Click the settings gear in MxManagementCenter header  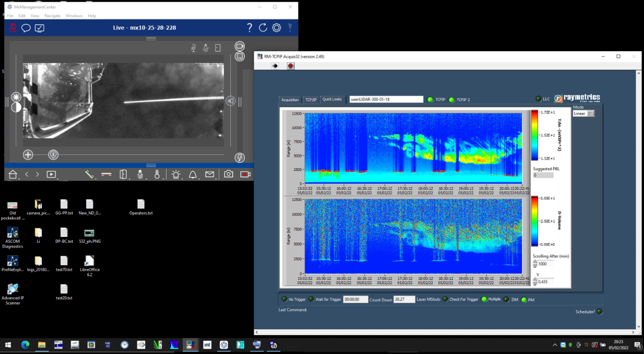277,28
